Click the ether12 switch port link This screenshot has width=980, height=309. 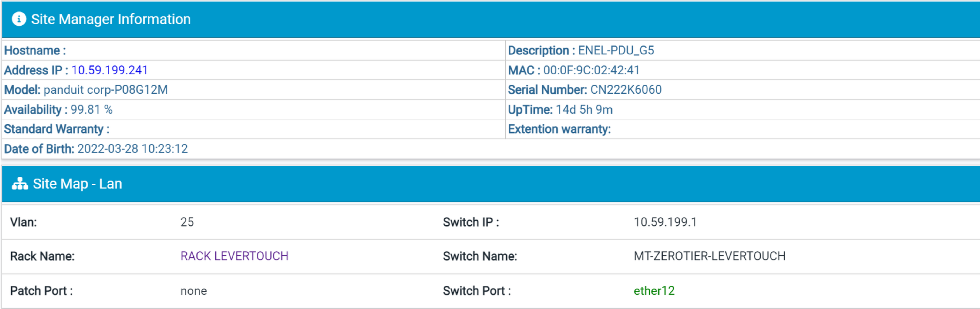(654, 291)
